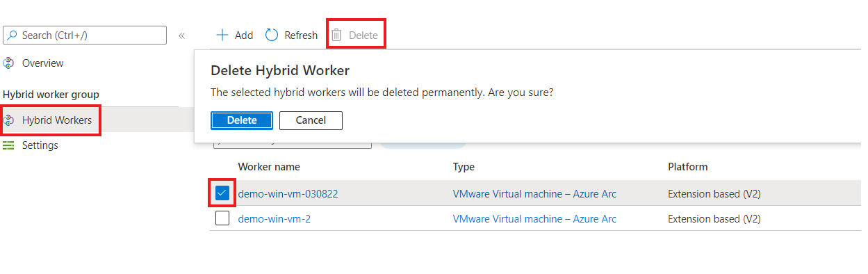The width and height of the screenshot is (868, 274).
Task: Click the search magnifier icon
Action: pos(13,35)
